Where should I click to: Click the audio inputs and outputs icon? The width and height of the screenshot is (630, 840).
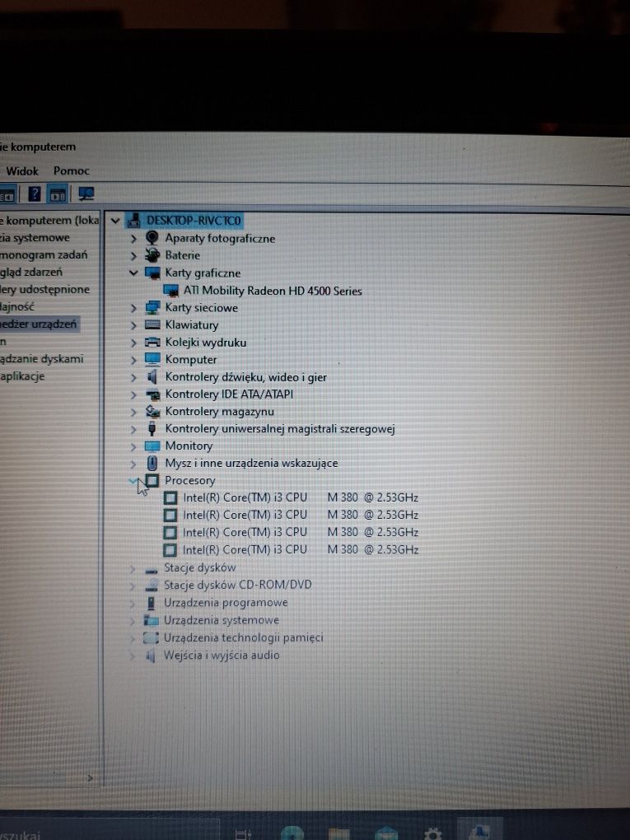[x=151, y=656]
